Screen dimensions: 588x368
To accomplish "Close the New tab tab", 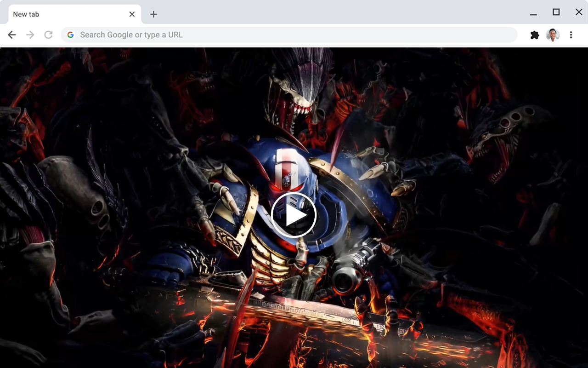I will [x=132, y=14].
